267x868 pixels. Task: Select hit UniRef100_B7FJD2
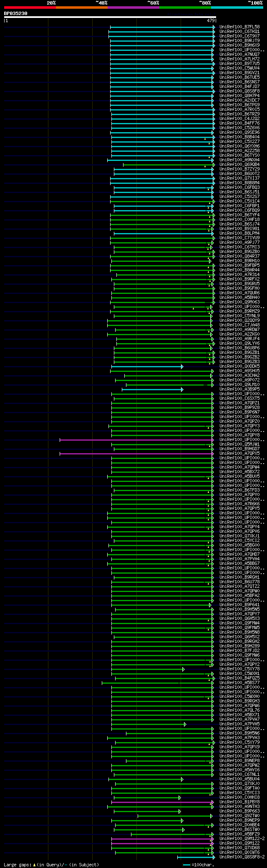coord(239,651)
